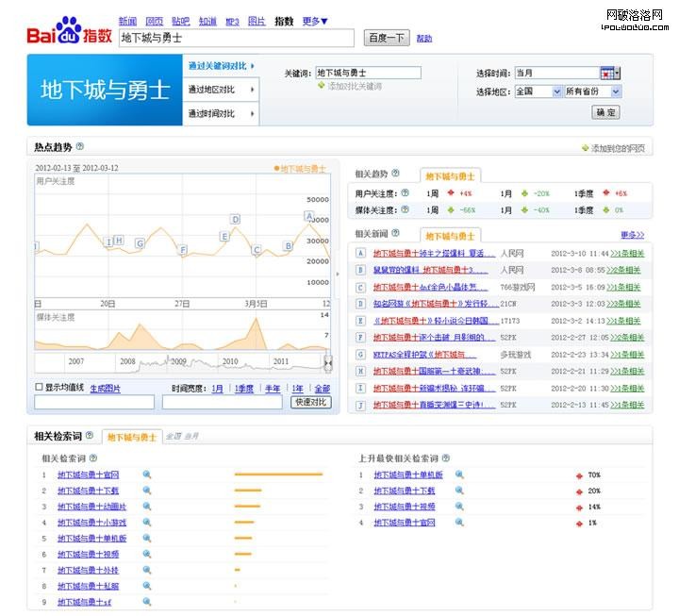Click search magnifier for 地下城与勇士官网 row 1

click(x=147, y=474)
